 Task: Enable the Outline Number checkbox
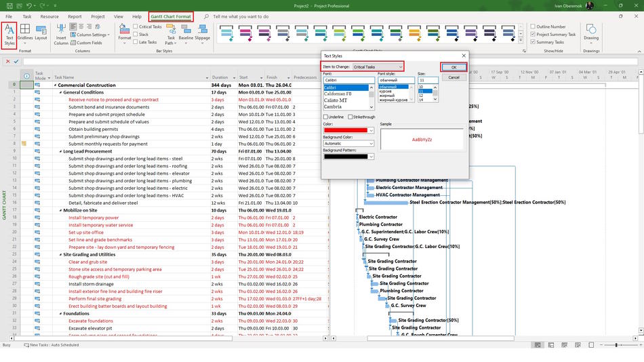point(533,26)
